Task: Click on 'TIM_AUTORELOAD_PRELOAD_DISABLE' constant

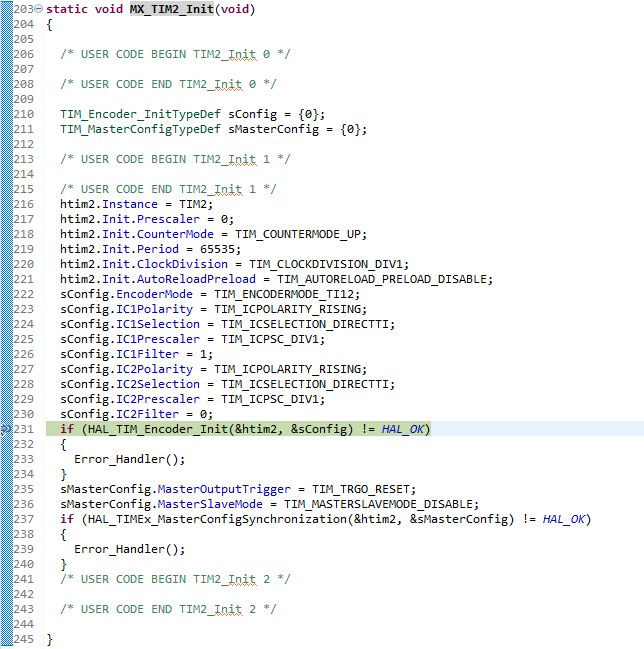Action: [x=382, y=279]
